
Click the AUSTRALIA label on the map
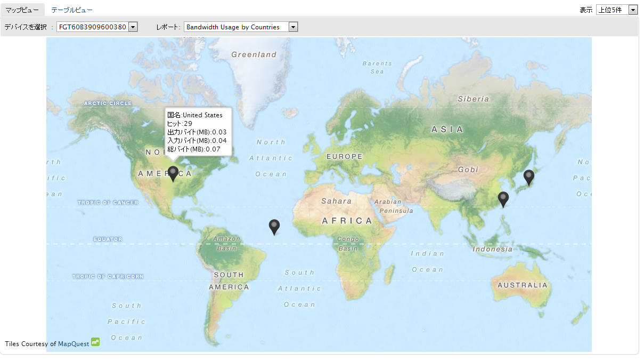pos(523,285)
